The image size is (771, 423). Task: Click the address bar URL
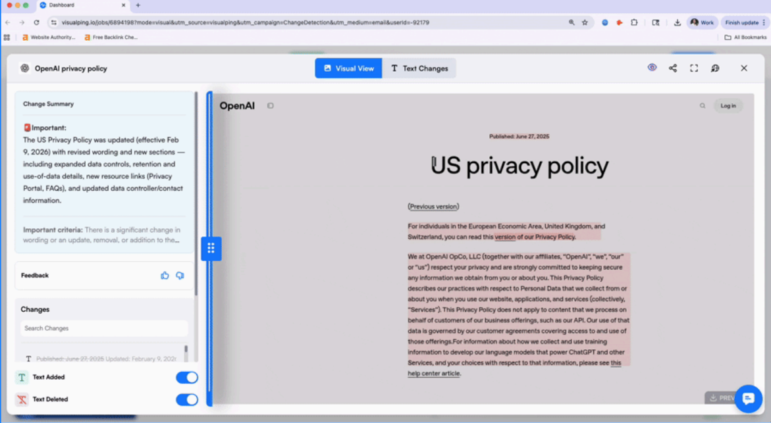245,23
